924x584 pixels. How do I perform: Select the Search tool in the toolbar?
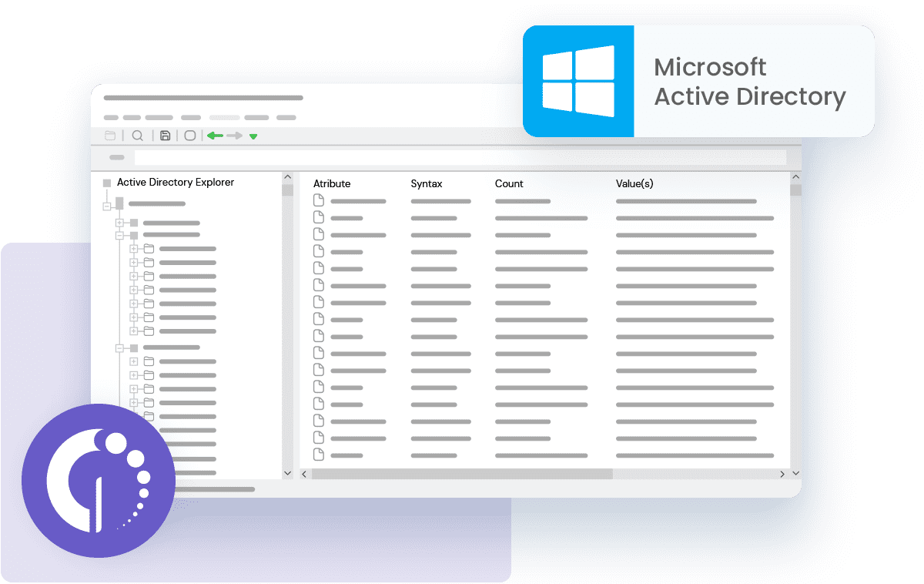pyautogui.click(x=138, y=135)
